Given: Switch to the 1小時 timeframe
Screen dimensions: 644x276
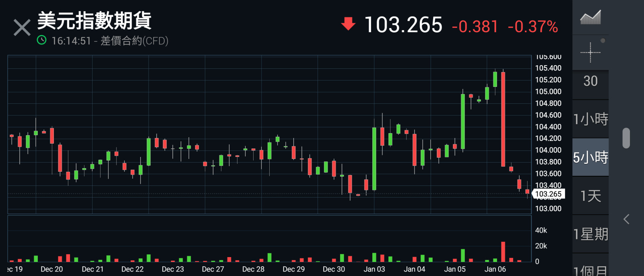Looking at the screenshot, I should [x=590, y=119].
